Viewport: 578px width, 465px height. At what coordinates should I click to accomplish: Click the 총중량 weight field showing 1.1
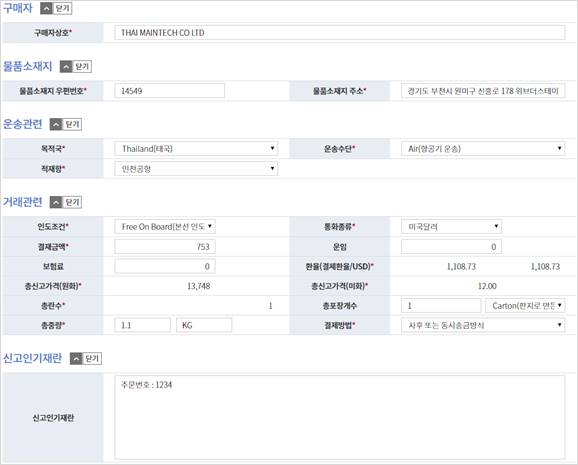click(x=142, y=325)
